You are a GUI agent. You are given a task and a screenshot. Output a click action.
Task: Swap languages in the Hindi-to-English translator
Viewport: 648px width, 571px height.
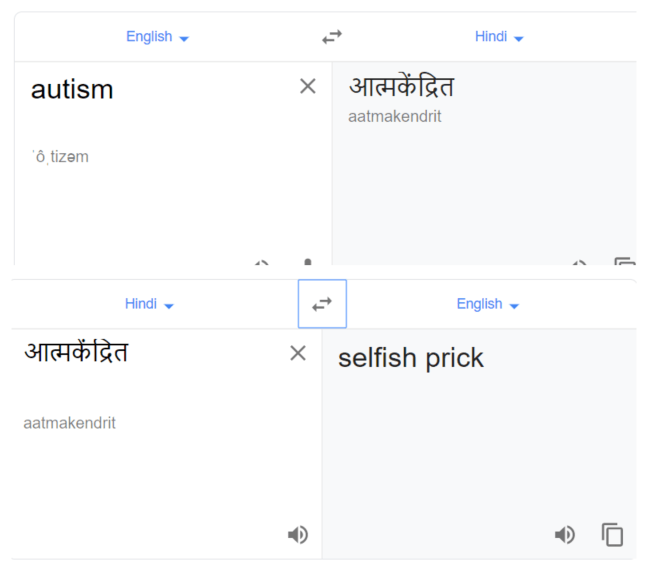tap(322, 304)
